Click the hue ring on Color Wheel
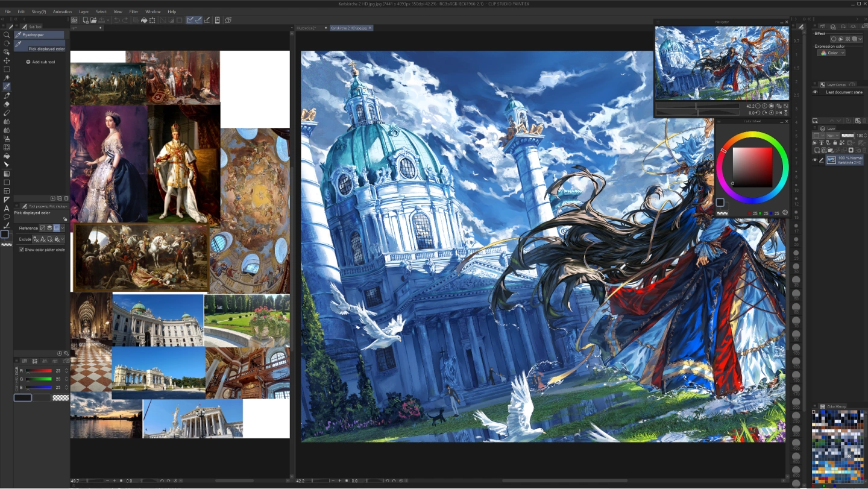This screenshot has height=489, width=868. coord(752,134)
